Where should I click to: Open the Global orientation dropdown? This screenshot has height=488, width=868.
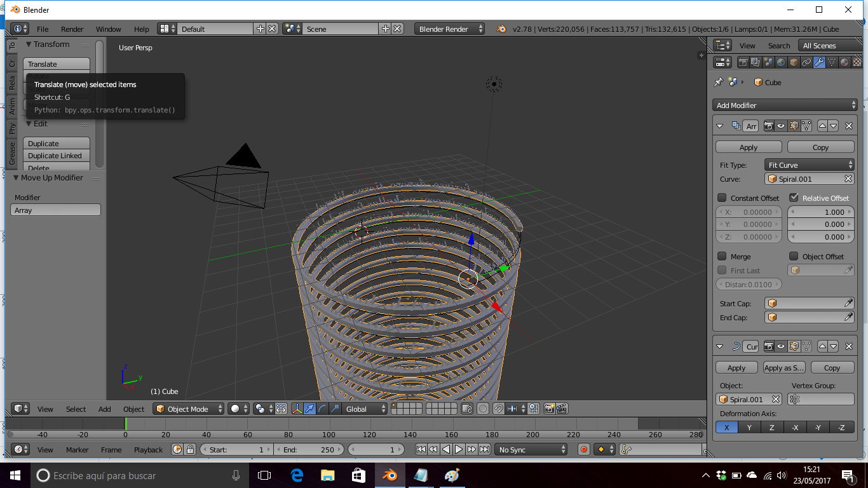click(x=364, y=409)
